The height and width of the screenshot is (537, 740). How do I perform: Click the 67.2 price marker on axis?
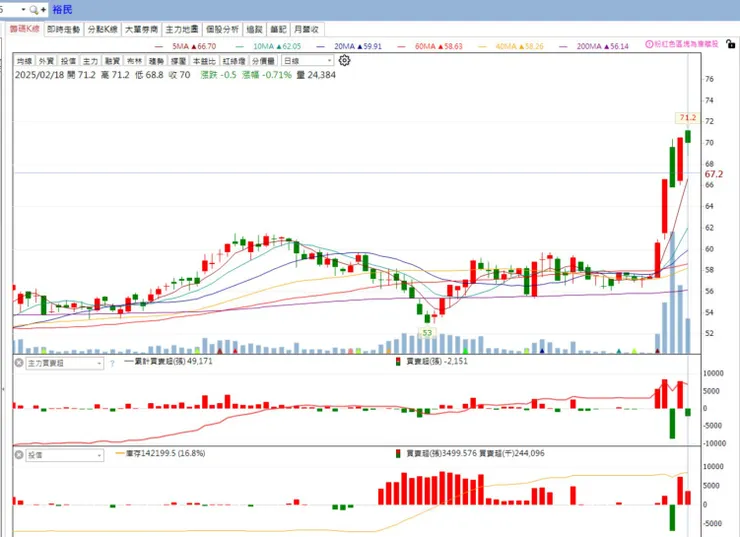[714, 174]
